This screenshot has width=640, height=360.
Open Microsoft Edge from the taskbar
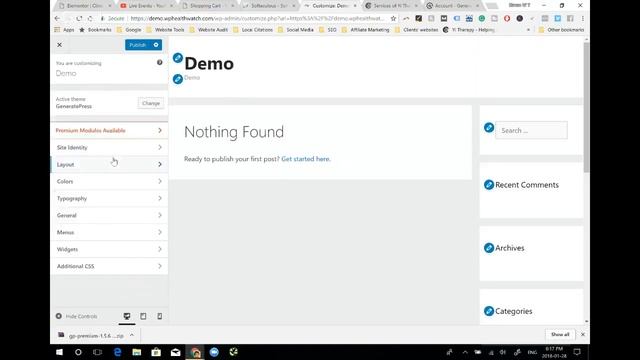(x=117, y=352)
